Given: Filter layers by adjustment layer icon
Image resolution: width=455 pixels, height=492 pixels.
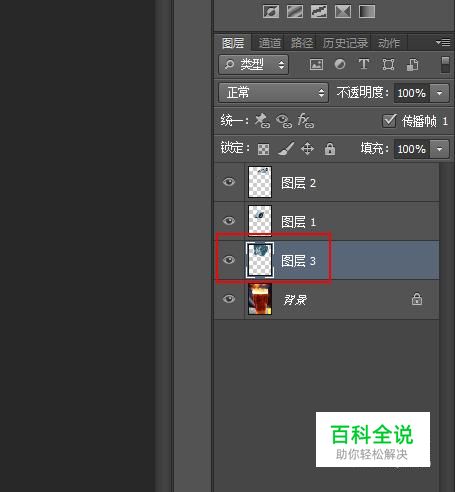Looking at the screenshot, I should click(x=340, y=64).
